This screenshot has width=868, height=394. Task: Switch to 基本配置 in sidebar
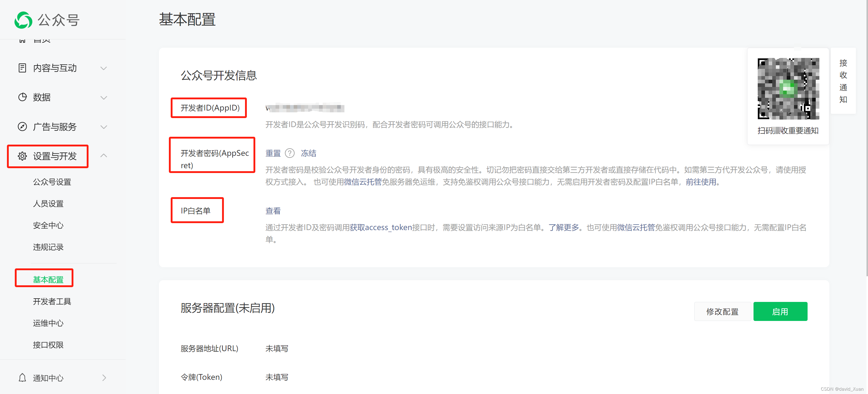pos(49,280)
